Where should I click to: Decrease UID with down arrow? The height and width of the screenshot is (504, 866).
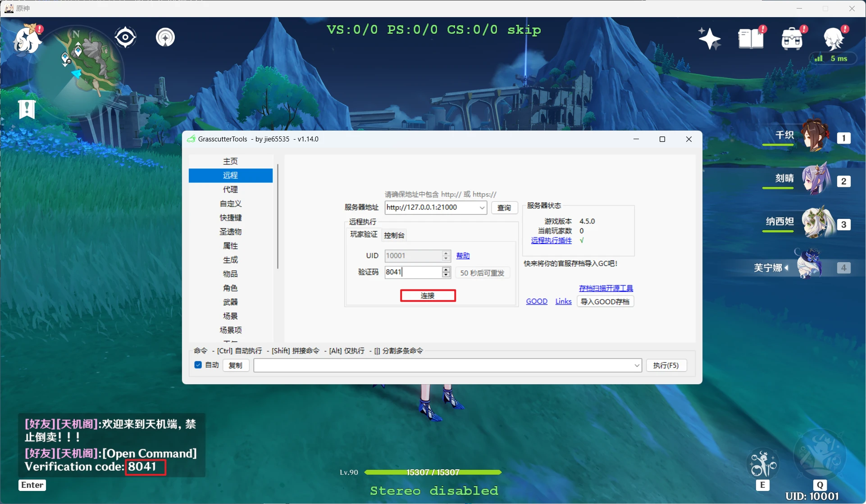coord(446,259)
